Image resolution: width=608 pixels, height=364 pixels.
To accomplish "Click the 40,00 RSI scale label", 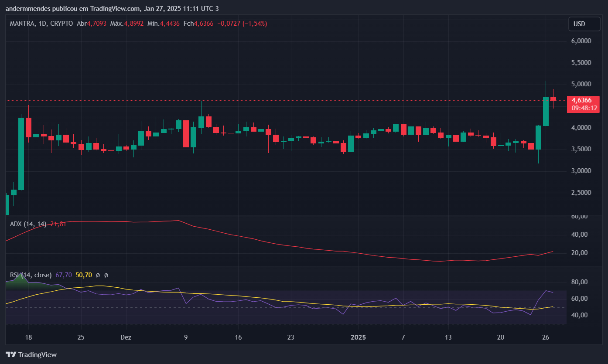I will [x=579, y=315].
